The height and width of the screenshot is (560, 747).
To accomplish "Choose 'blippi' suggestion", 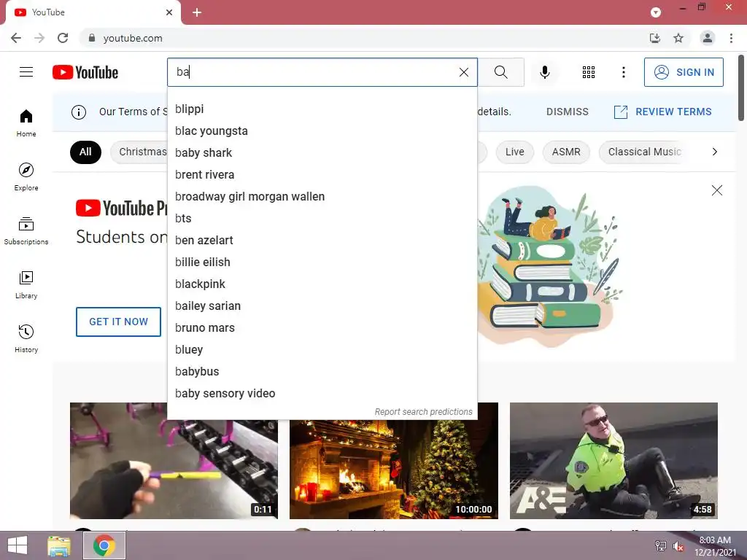I will (322, 109).
